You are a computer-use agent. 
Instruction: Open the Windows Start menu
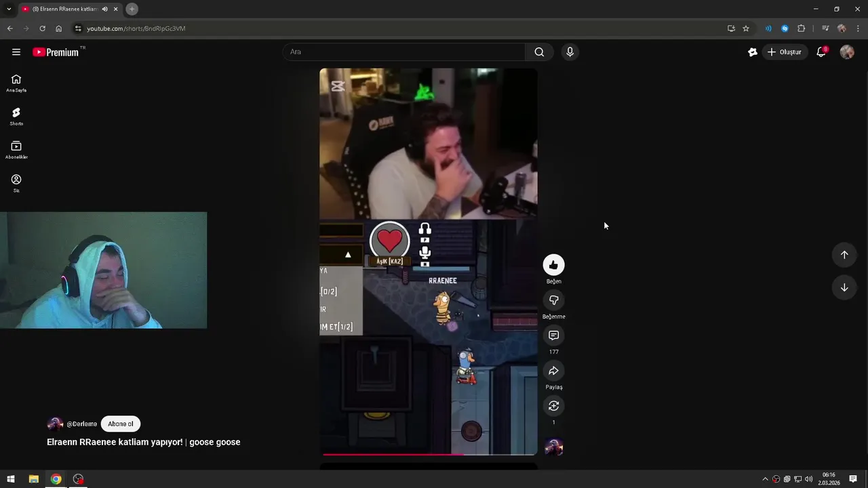coord(11,479)
